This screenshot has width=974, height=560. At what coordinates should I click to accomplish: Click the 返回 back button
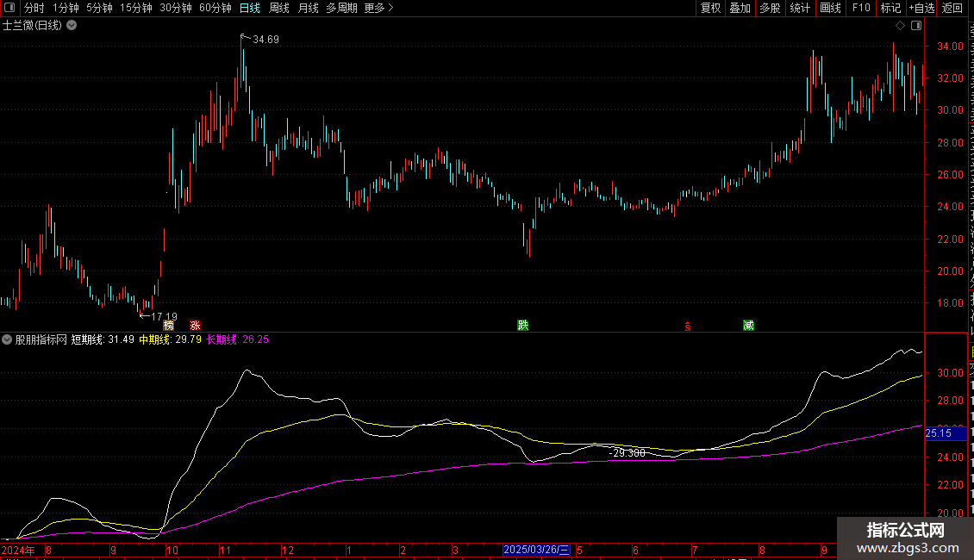tap(952, 8)
